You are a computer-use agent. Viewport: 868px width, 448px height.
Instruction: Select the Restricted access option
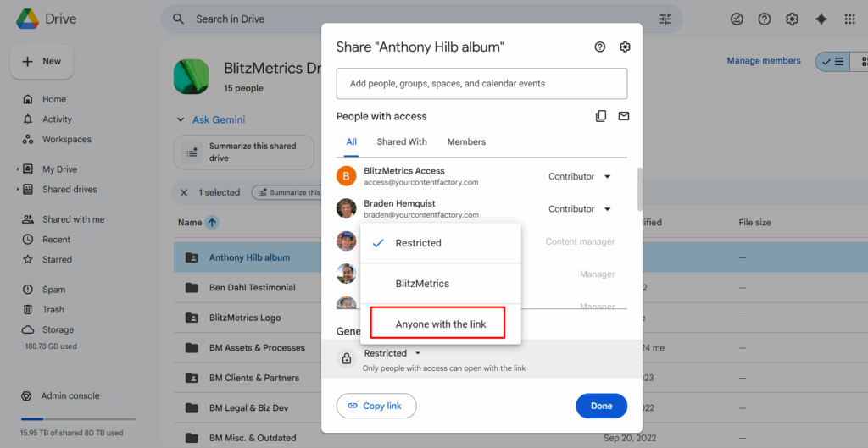point(418,243)
